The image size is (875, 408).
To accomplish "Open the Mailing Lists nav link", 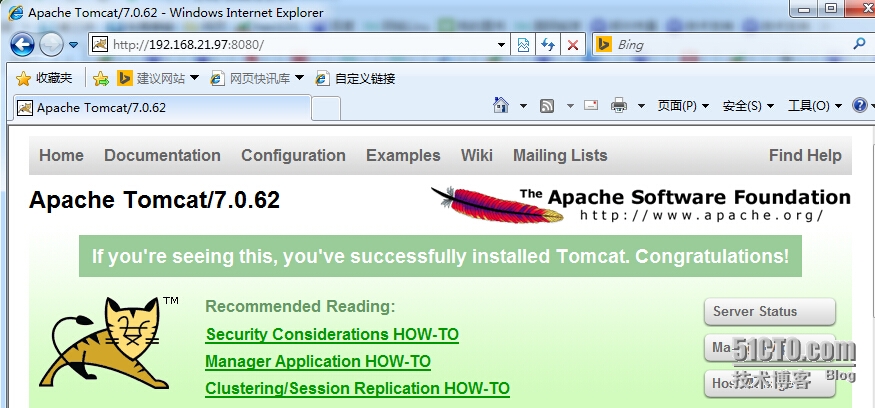I will coord(560,155).
